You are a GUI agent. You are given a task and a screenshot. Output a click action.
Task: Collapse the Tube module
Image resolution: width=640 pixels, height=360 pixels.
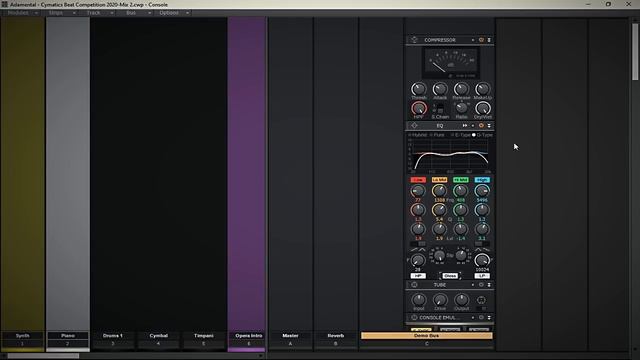[489, 285]
